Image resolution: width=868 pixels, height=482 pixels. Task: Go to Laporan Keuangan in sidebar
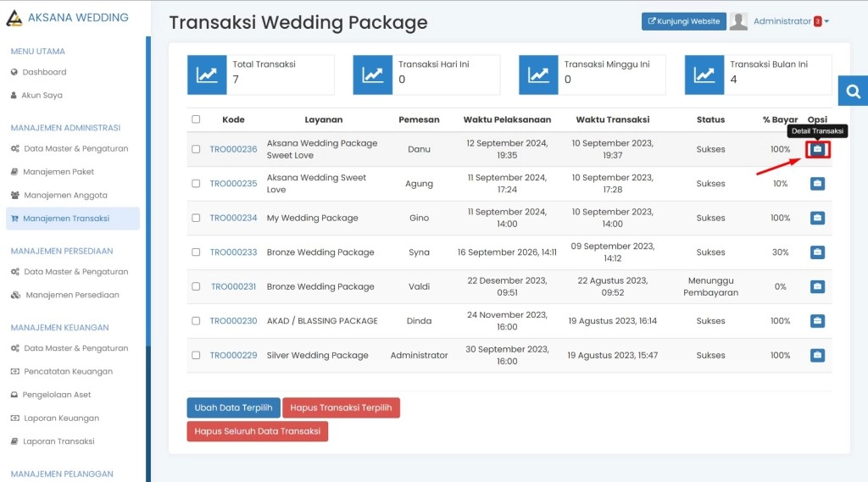coord(61,418)
